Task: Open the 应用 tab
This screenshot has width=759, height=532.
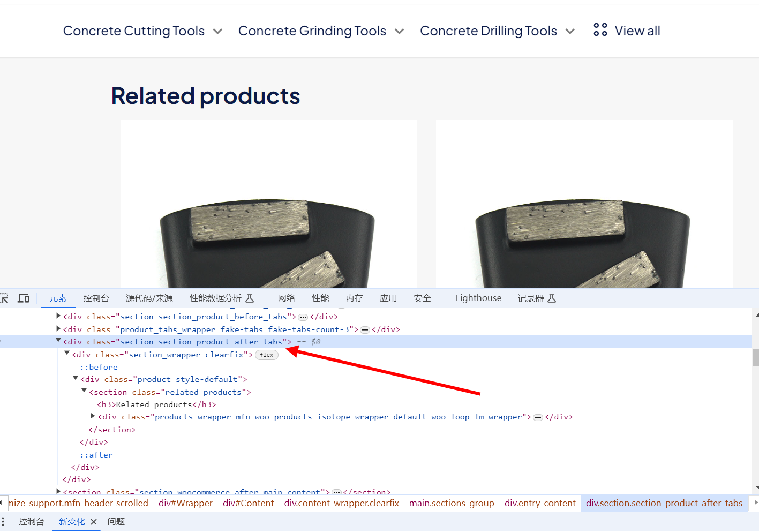Action: click(388, 298)
